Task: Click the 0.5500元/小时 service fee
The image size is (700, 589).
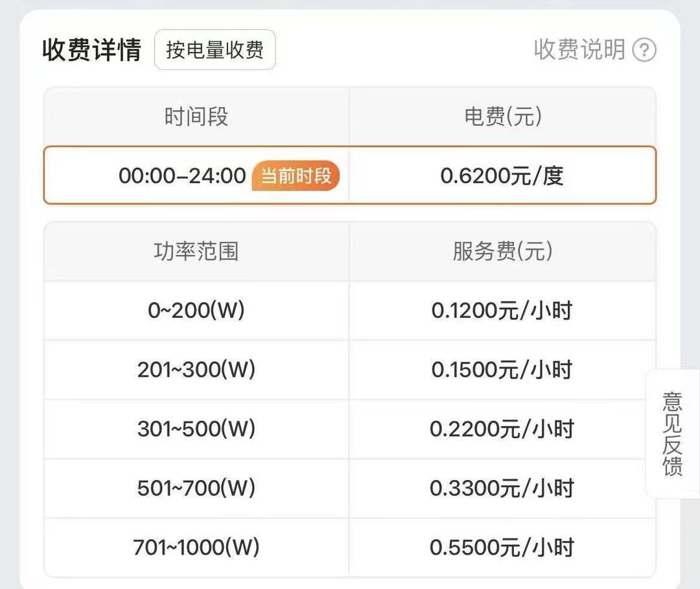Action: 503,547
